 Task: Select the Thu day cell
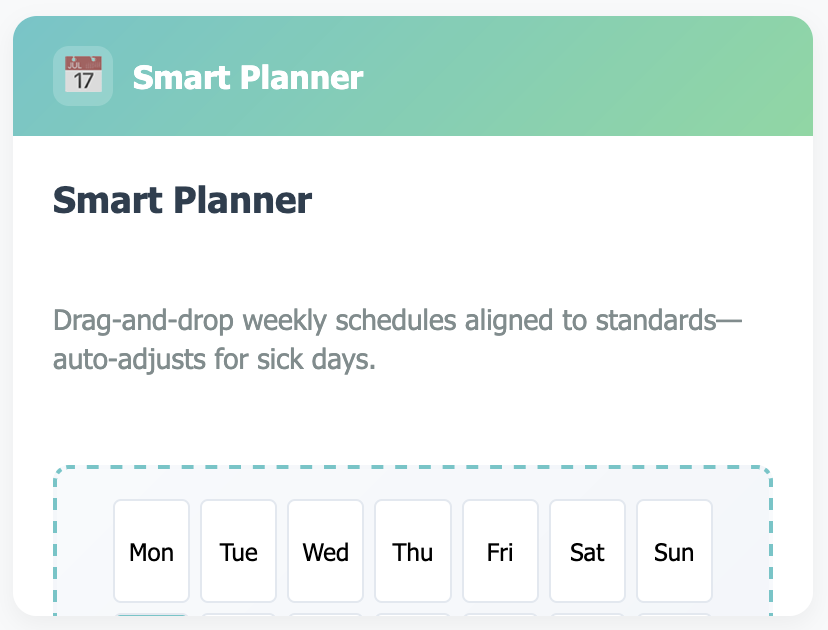pos(413,551)
